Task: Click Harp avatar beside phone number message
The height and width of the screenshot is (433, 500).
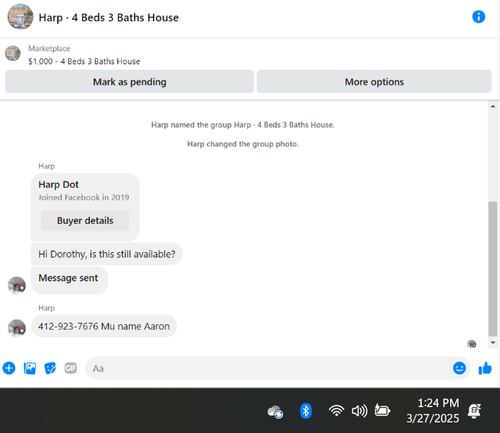Action: tap(17, 328)
